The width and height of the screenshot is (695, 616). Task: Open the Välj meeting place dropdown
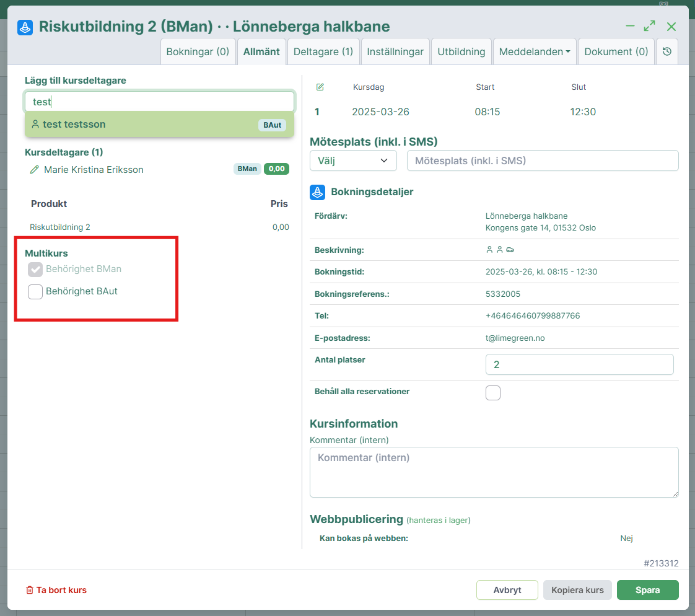[353, 161]
